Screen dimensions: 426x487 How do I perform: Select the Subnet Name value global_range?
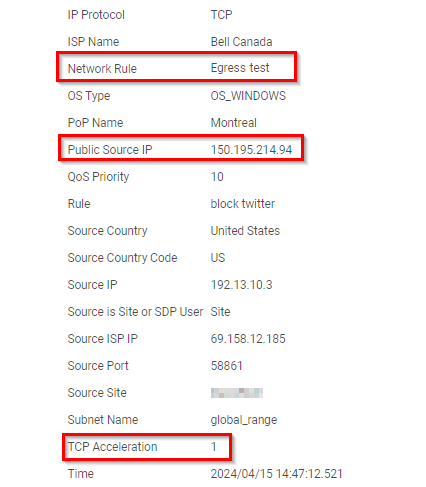tap(244, 420)
